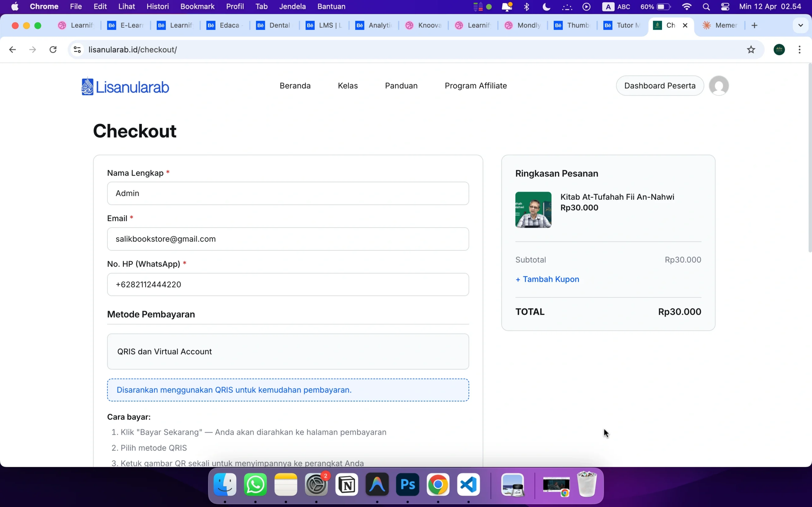Open new browser tab with plus
Image resolution: width=812 pixels, height=507 pixels.
[754, 25]
